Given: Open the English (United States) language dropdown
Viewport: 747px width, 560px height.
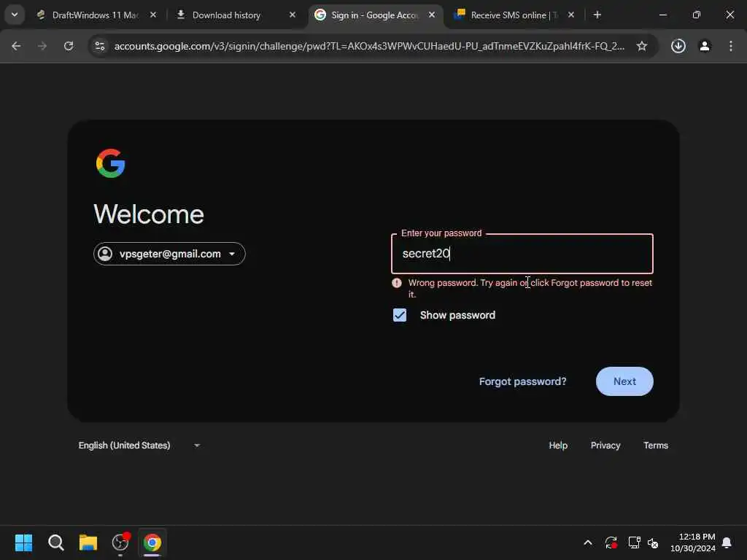Looking at the screenshot, I should click(x=139, y=446).
